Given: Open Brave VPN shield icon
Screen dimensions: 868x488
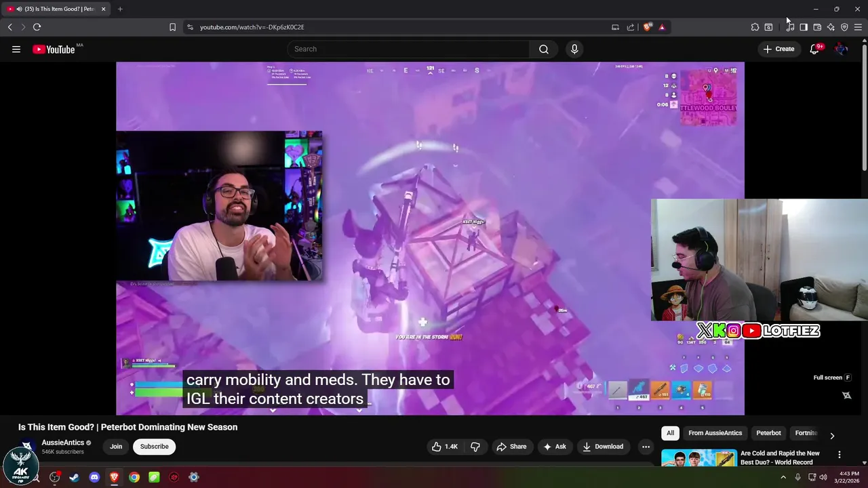Looking at the screenshot, I should click(x=844, y=27).
